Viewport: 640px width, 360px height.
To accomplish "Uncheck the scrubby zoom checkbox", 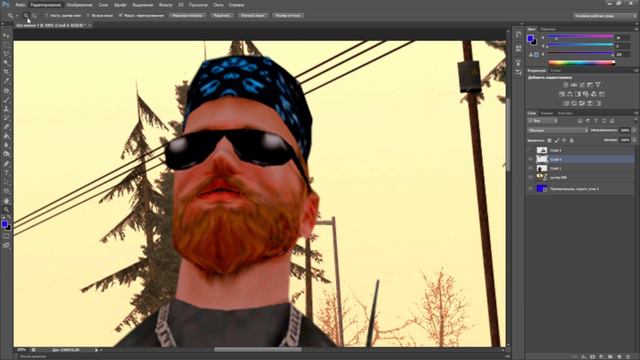I will [x=120, y=16].
